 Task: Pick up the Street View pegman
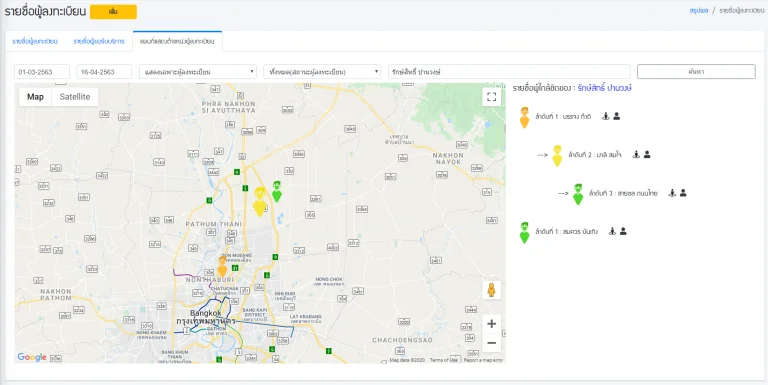(x=491, y=290)
